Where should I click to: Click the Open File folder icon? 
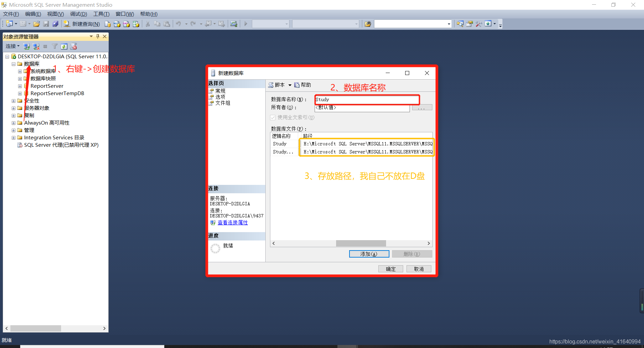37,24
